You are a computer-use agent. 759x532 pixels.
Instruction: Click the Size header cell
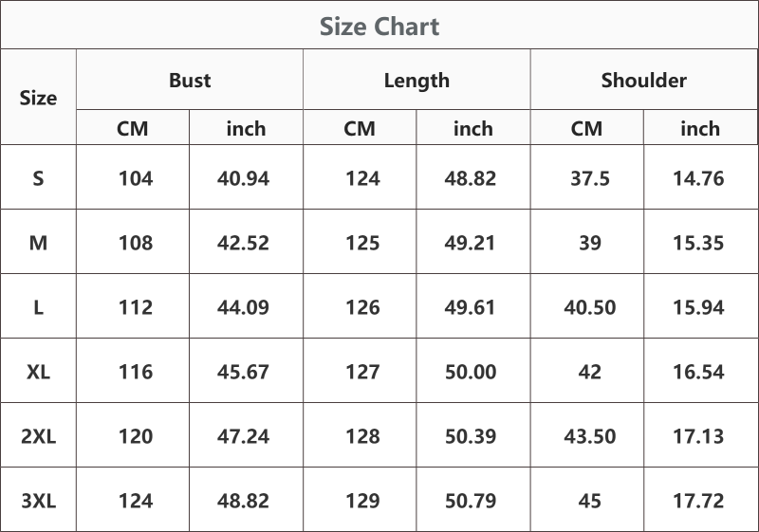(x=38, y=98)
